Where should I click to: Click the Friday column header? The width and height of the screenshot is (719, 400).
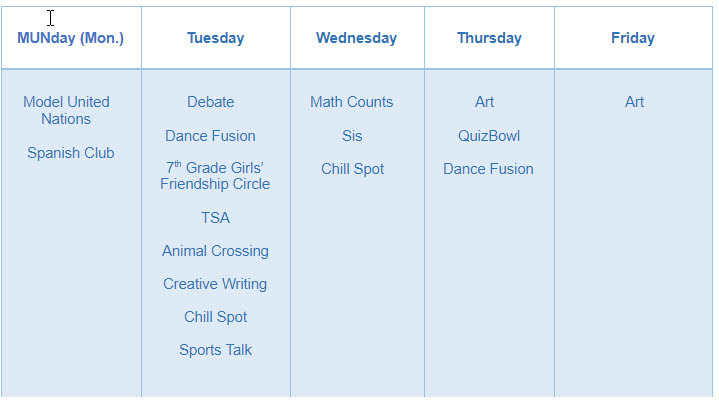(633, 38)
